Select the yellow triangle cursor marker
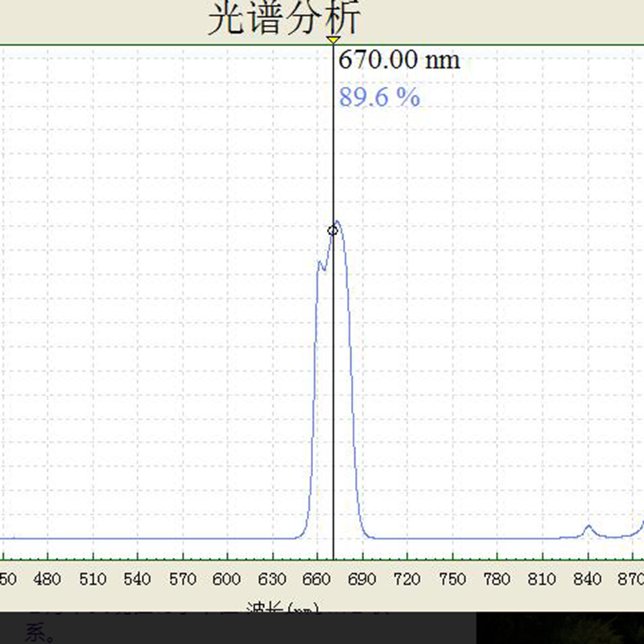 click(x=333, y=40)
